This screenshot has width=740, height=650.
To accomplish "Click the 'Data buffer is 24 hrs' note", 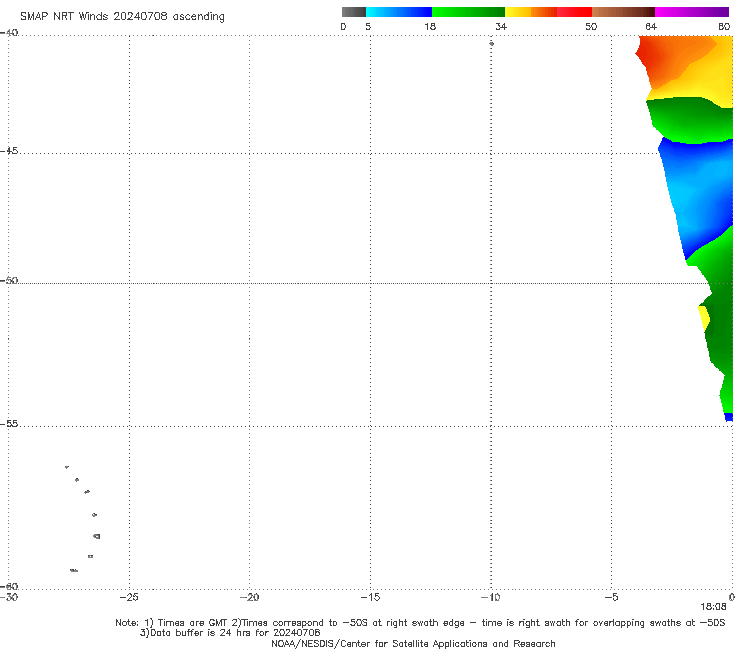I will 230,633.
